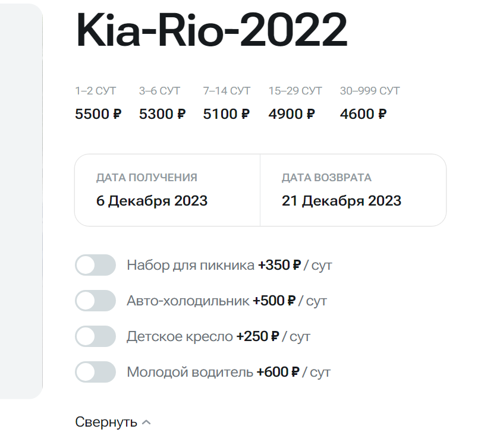Enable the Набор для пикника toggle
Screen dimensions: 500x448
tap(95, 265)
